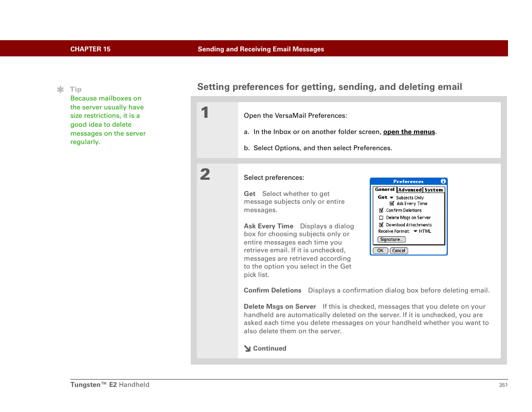532x412 pixels.
Task: Click the "Tip" heading text
Action: pyautogui.click(x=76, y=89)
